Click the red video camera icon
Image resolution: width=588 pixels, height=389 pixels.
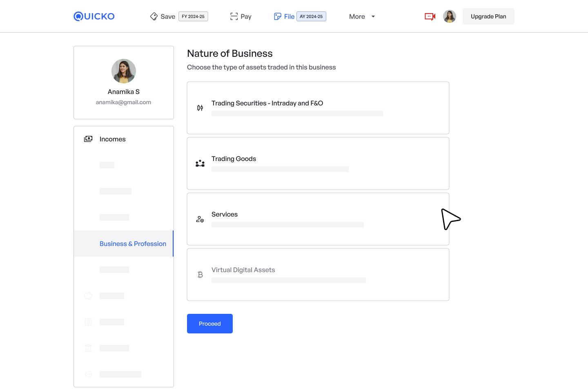pyautogui.click(x=430, y=16)
